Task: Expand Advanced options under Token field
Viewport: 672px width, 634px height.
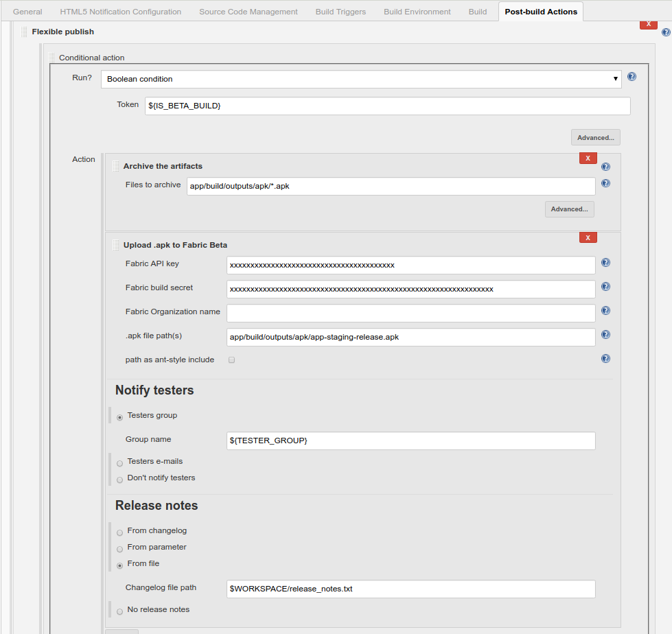Action: click(x=595, y=137)
